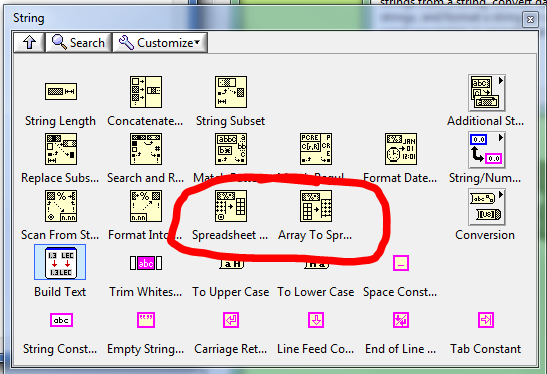Viewport: 547px width, 374px height.
Task: Select the Replace Substring function
Action: (61, 149)
